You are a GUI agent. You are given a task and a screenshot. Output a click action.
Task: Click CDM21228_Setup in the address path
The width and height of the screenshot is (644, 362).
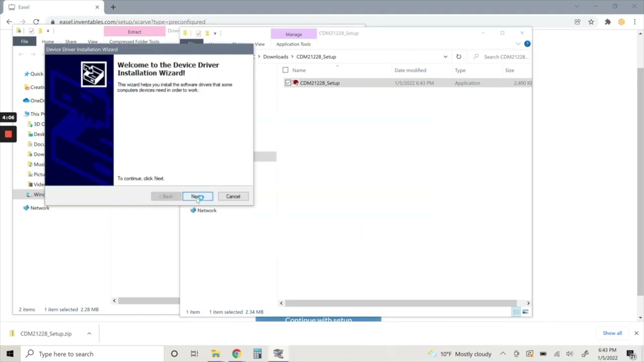[x=316, y=57]
